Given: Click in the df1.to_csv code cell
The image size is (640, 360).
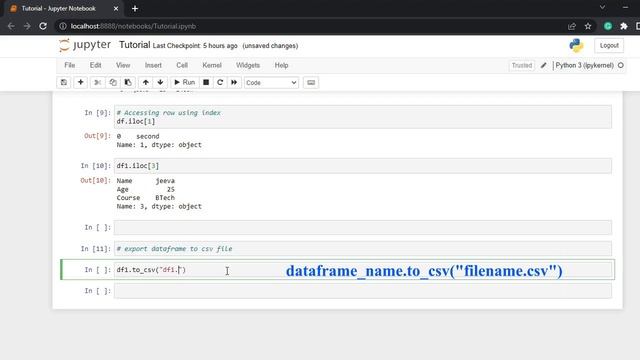Looking at the screenshot, I should click(x=362, y=270).
